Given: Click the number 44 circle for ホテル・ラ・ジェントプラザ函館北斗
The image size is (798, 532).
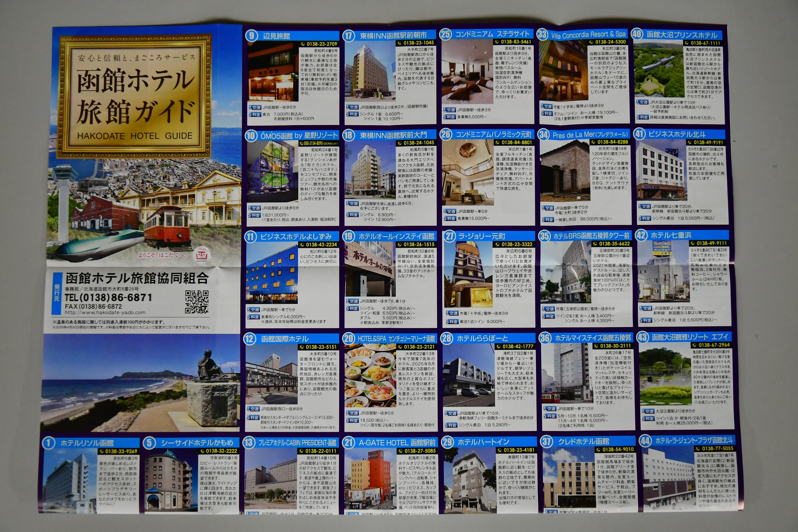Looking at the screenshot, I should tap(645, 441).
